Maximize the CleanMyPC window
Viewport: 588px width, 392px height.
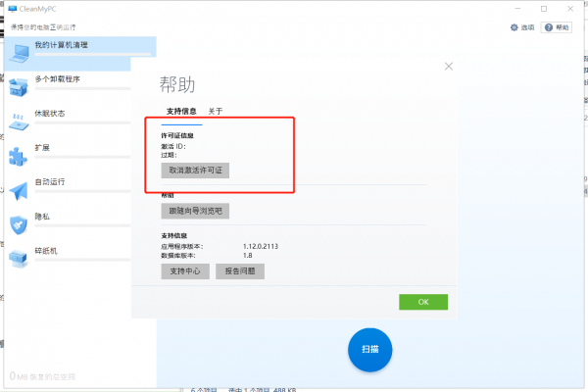tap(544, 8)
